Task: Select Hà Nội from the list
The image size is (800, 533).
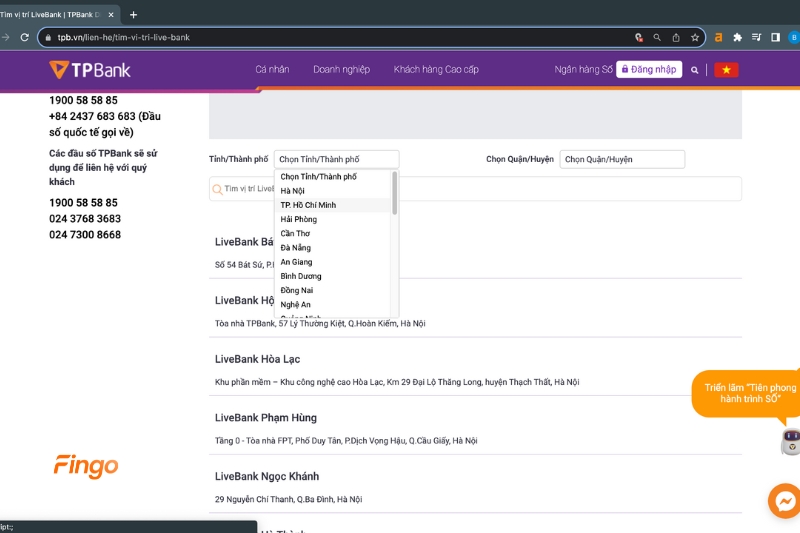Action: coord(333,191)
